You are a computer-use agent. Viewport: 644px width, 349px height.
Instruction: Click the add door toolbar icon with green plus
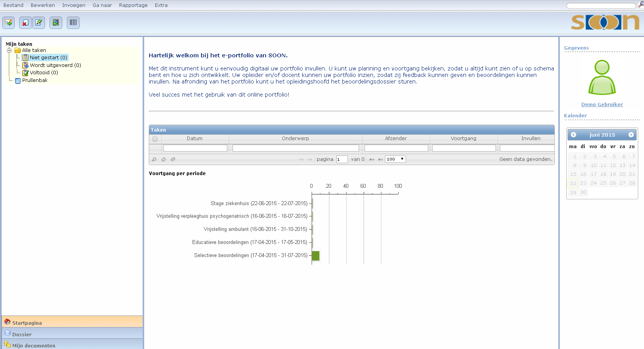tap(56, 23)
